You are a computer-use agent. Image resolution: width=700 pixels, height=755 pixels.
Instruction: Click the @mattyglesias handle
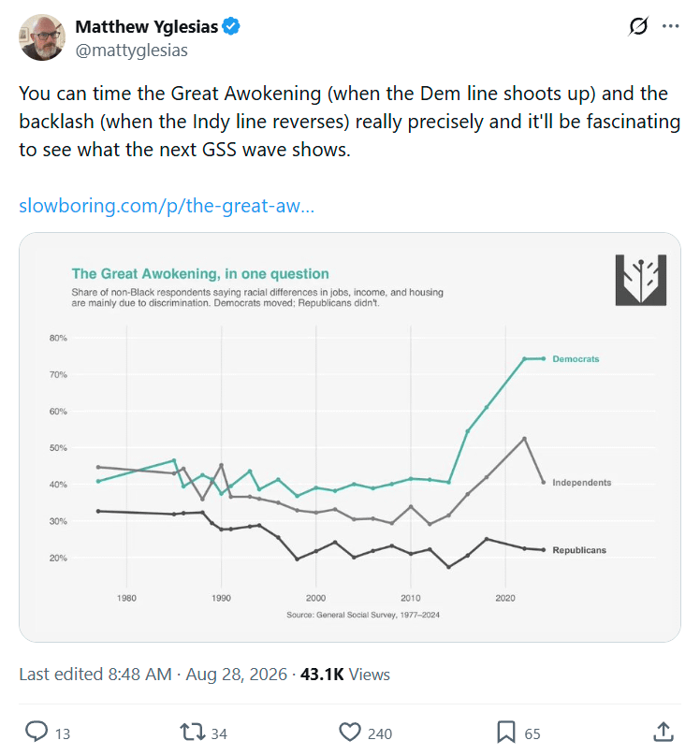pos(132,51)
